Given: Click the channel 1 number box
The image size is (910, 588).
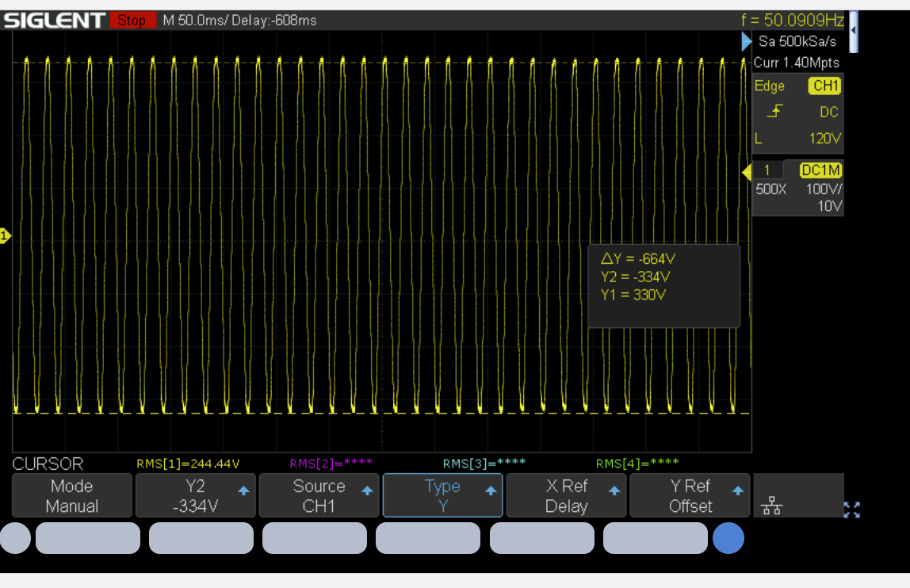Looking at the screenshot, I should 767,170.
